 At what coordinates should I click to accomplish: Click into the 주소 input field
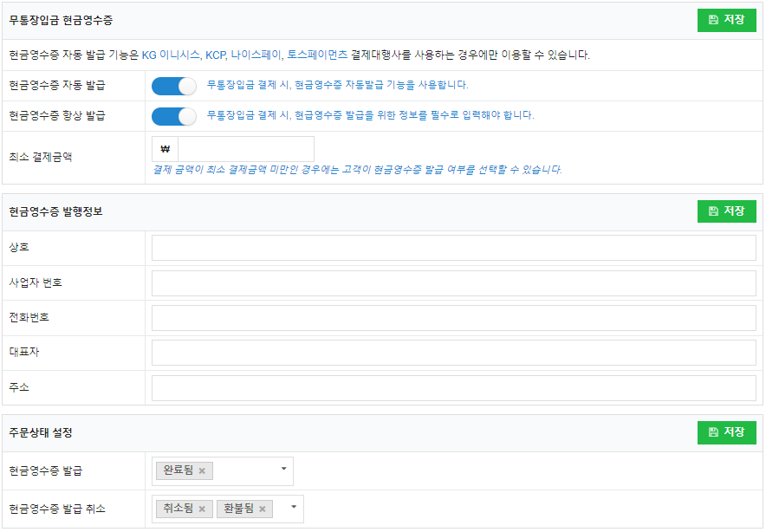tap(453, 388)
